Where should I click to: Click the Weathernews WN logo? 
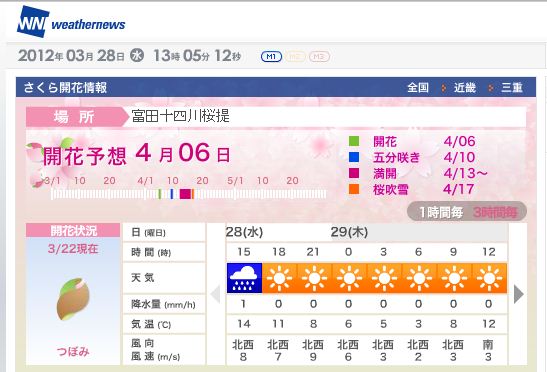point(33,22)
